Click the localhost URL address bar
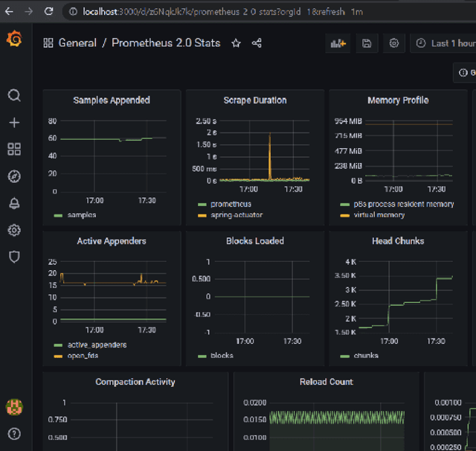476x451 pixels. click(x=223, y=12)
